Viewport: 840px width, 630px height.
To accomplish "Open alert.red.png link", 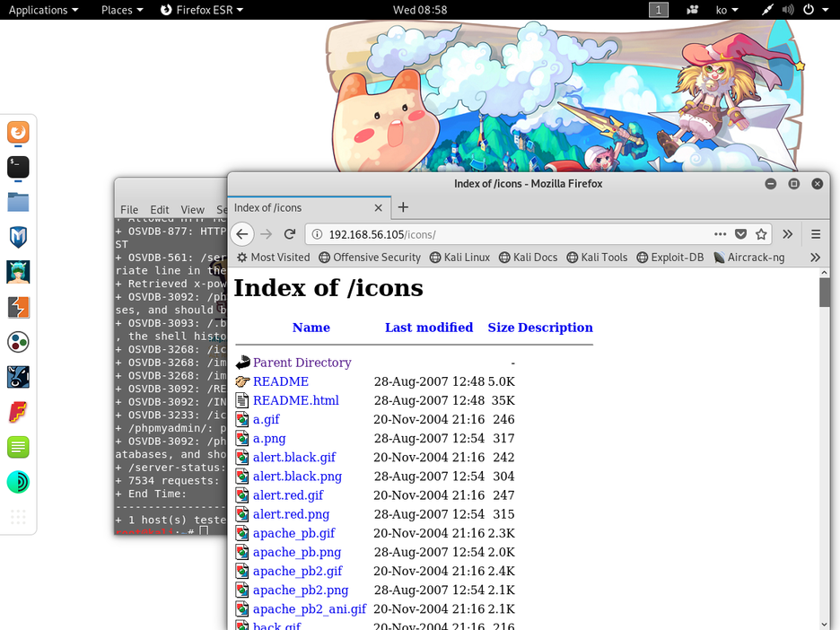I will point(292,514).
